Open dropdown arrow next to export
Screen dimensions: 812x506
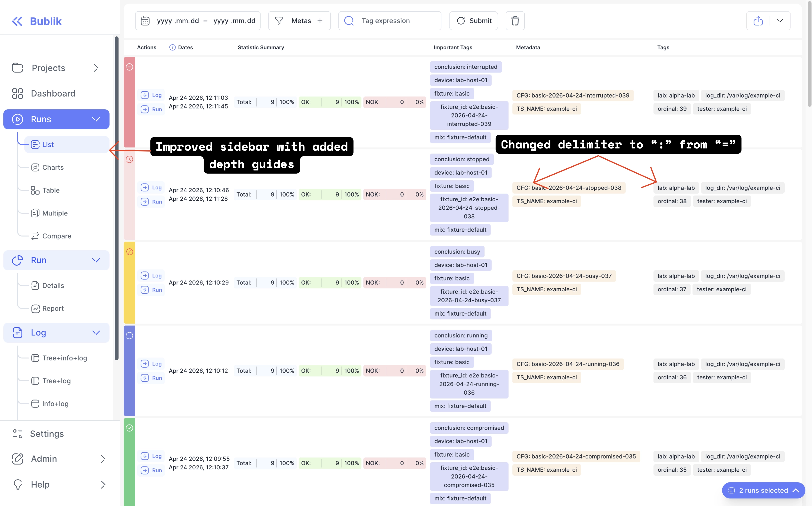click(x=780, y=21)
